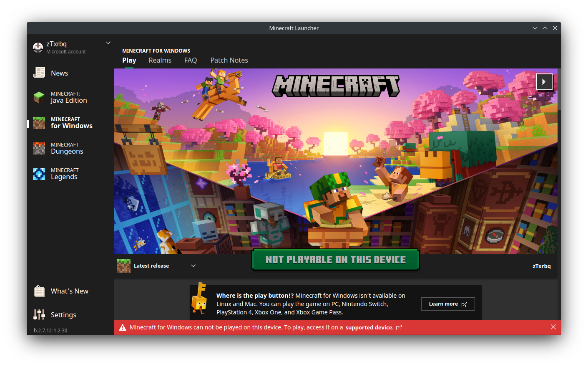The height and width of the screenshot is (367, 588).
Task: Click the Minecraft for Windows block icon
Action: [39, 123]
